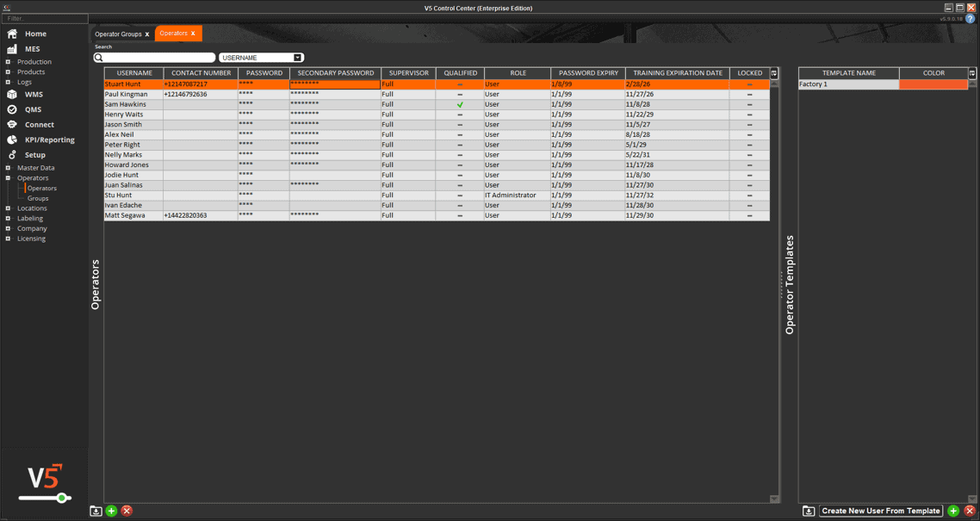The width and height of the screenshot is (980, 521).
Task: Toggle Sam Hawkins' Qualified checkmark
Action: (x=460, y=104)
